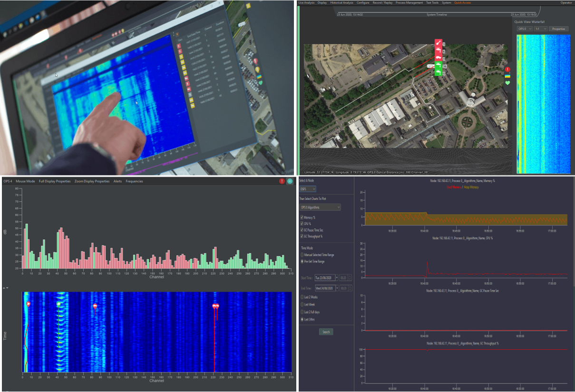Click the red play marker near channel 5
Viewport: 575px width, 392px height.
(29, 304)
